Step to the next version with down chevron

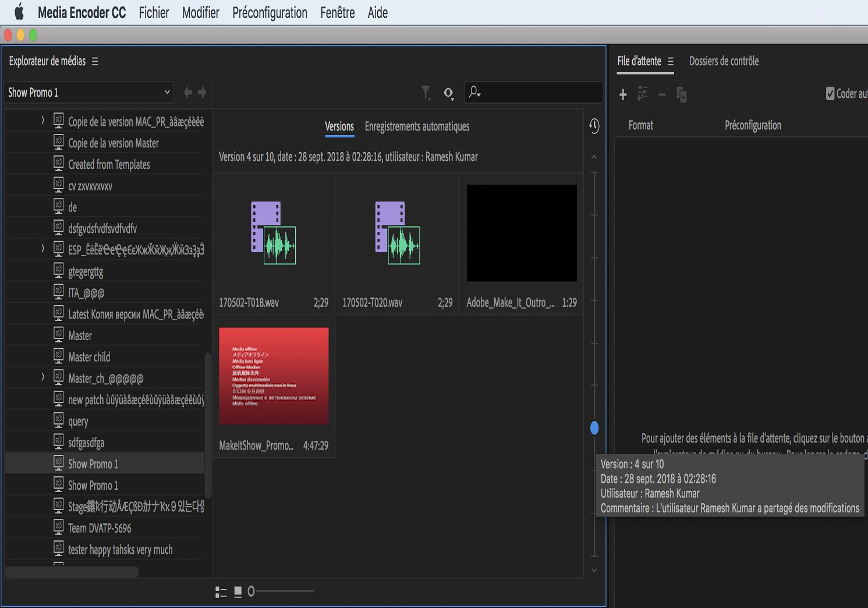click(594, 571)
